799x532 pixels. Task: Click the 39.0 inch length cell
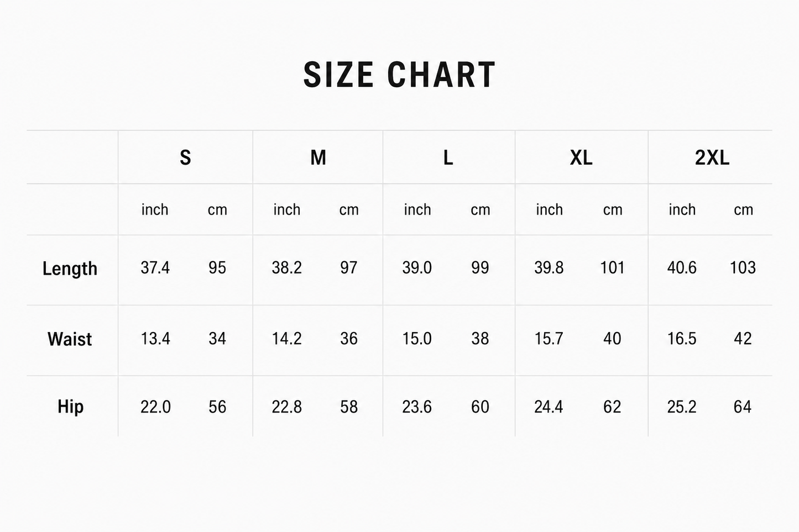click(417, 268)
